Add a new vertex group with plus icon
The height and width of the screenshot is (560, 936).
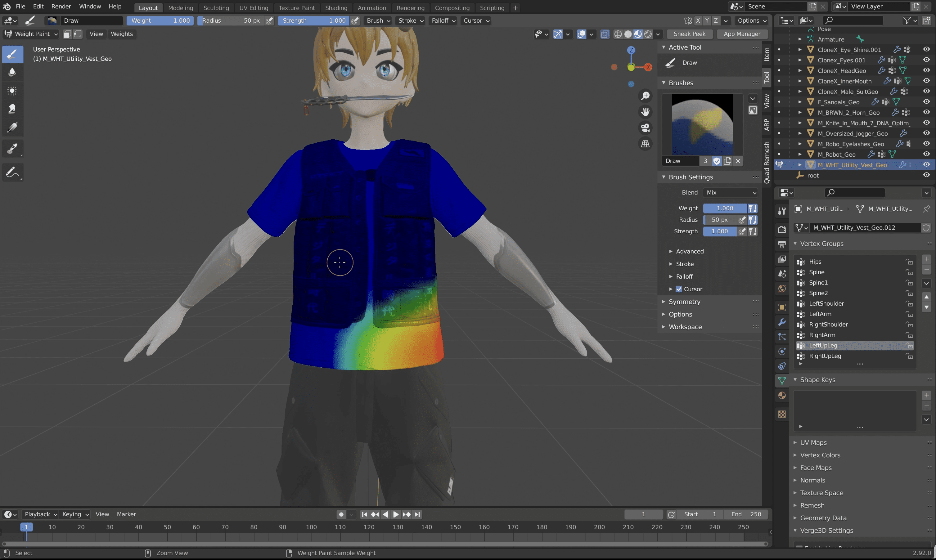[927, 259]
